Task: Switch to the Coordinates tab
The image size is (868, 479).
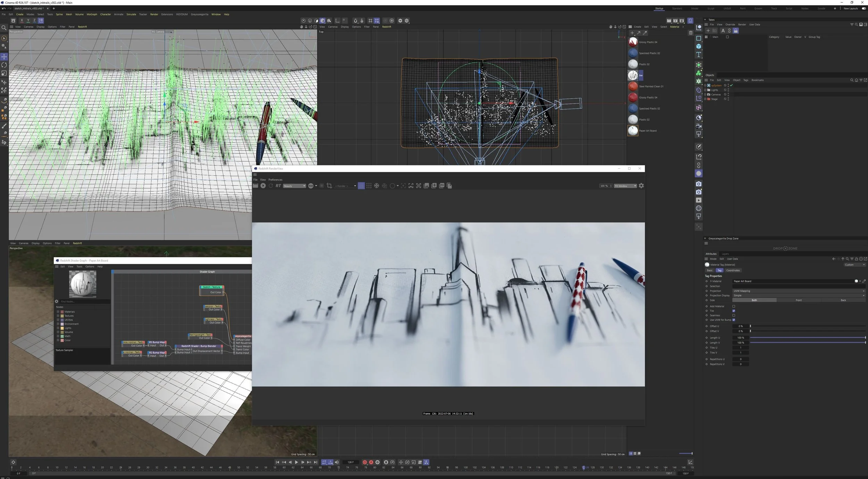Action: 733,270
